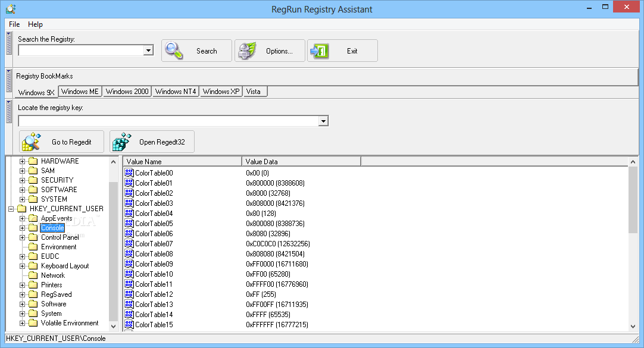The width and height of the screenshot is (644, 348).
Task: Click the Network folder icon
Action: pyautogui.click(x=33, y=275)
